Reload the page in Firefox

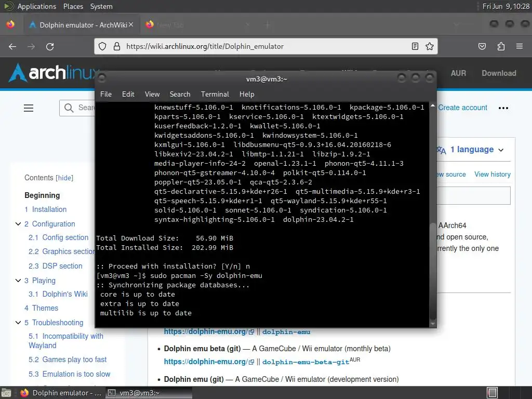coord(50,46)
